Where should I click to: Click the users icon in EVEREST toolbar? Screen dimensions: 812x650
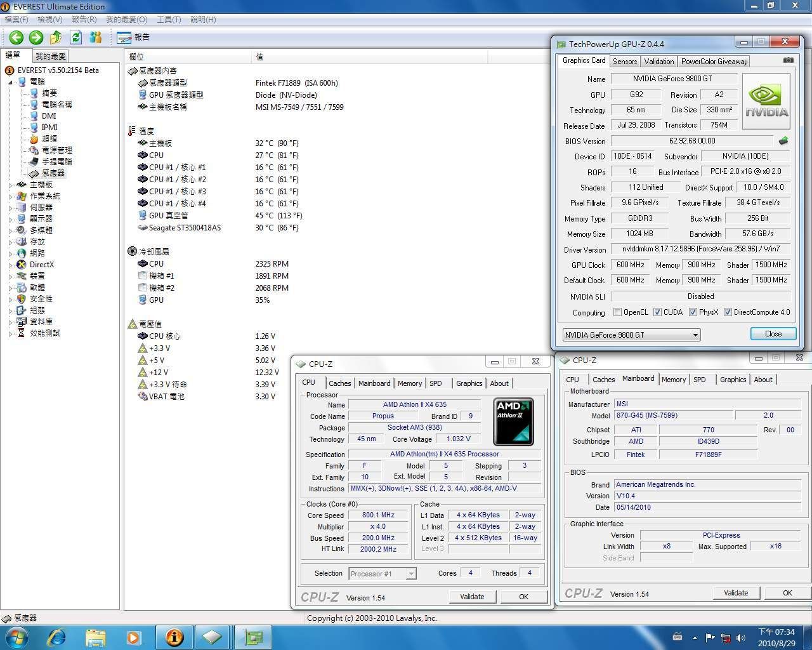[x=96, y=37]
